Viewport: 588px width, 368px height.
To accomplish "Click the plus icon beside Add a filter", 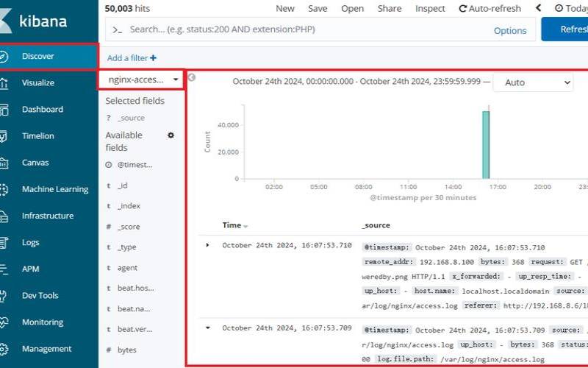I will (x=153, y=58).
